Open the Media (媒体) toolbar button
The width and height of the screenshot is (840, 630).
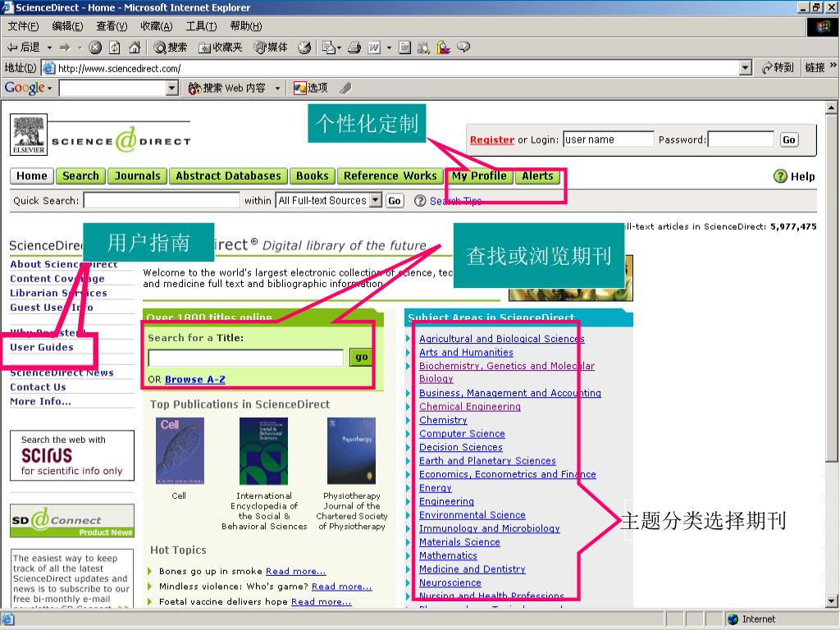coord(271,48)
